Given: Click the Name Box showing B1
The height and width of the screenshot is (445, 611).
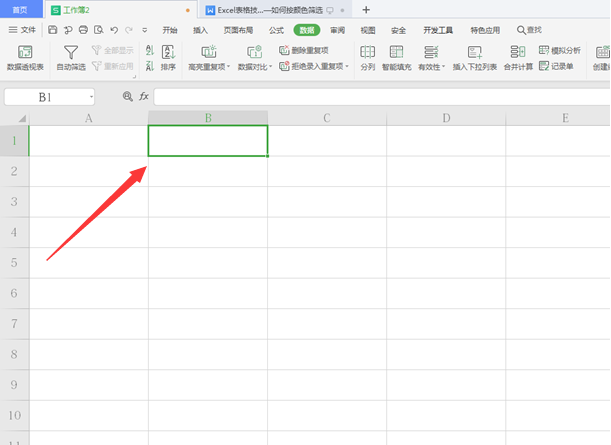Looking at the screenshot, I should point(46,97).
